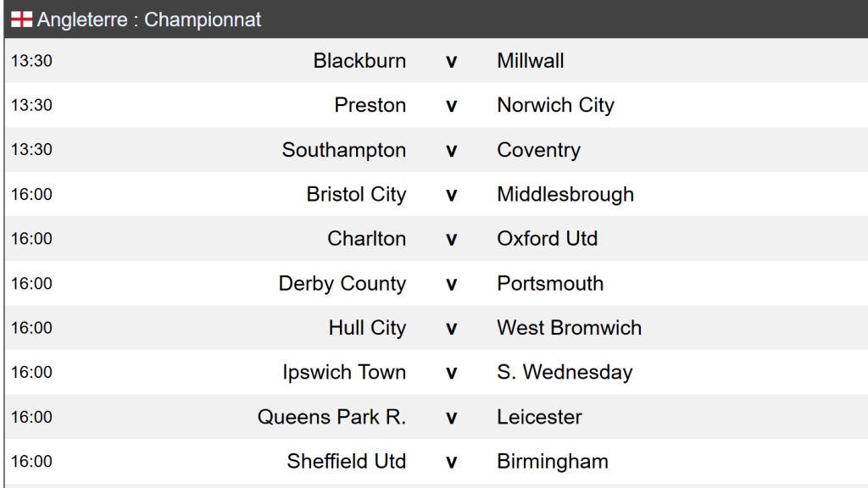868x488 pixels.
Task: Click S. Wednesday team name
Action: coord(565,372)
